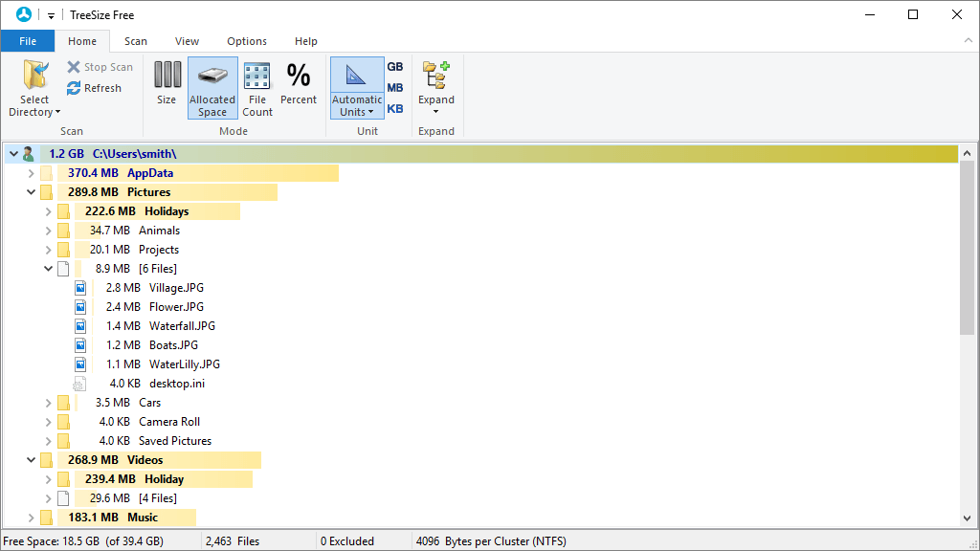Set units to GB

(395, 66)
